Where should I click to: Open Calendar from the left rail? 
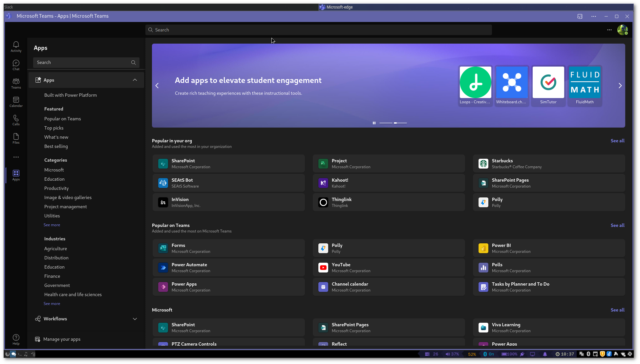[x=16, y=102]
